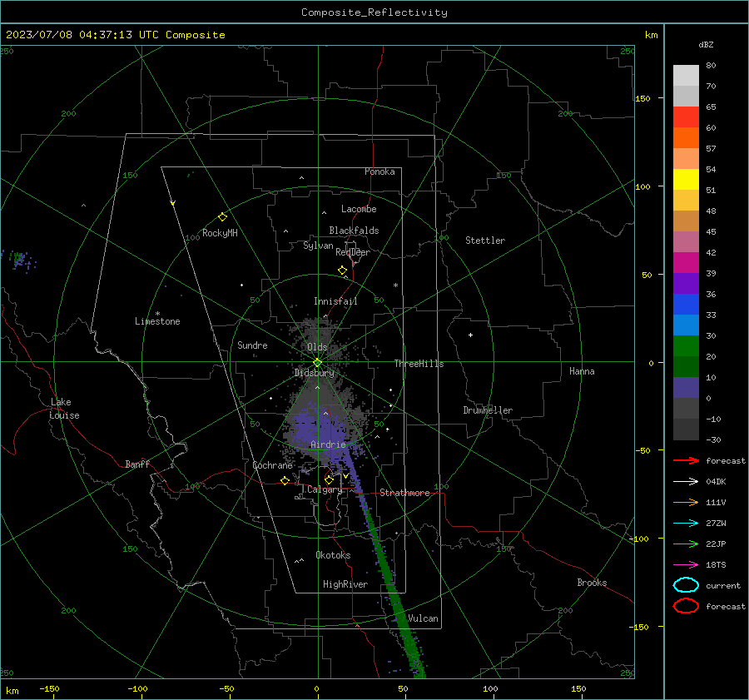
Task: Click the Airdrie city label
Action: [328, 444]
